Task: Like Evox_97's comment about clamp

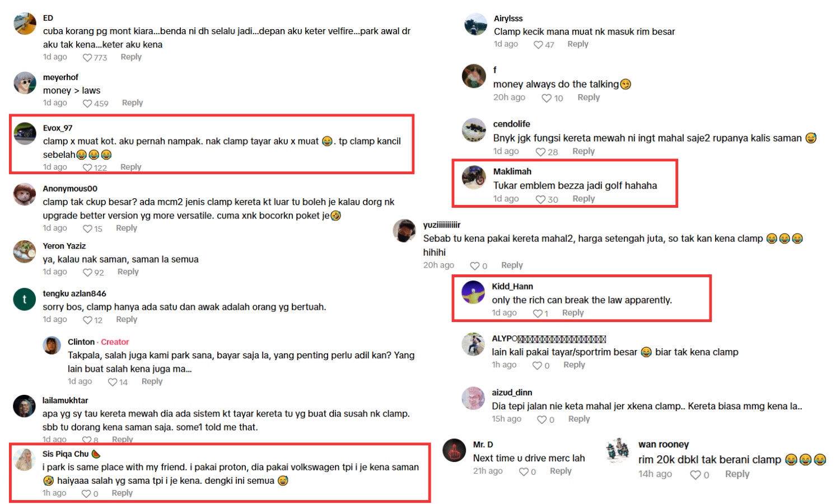Action: pyautogui.click(x=87, y=167)
